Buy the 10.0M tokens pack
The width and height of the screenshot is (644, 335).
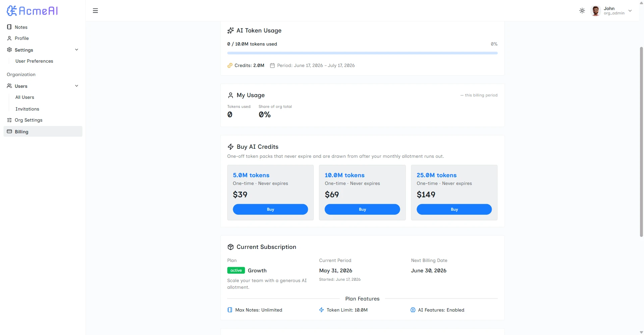(x=362, y=209)
